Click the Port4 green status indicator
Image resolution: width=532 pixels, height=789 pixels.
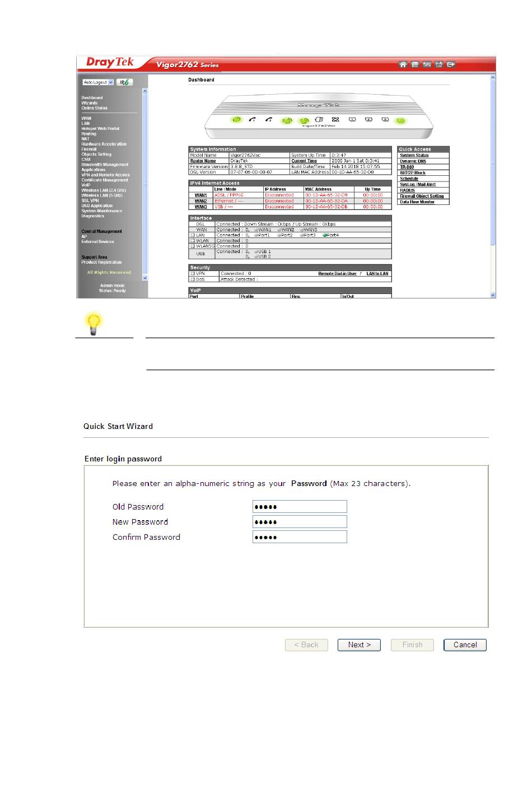325,235
